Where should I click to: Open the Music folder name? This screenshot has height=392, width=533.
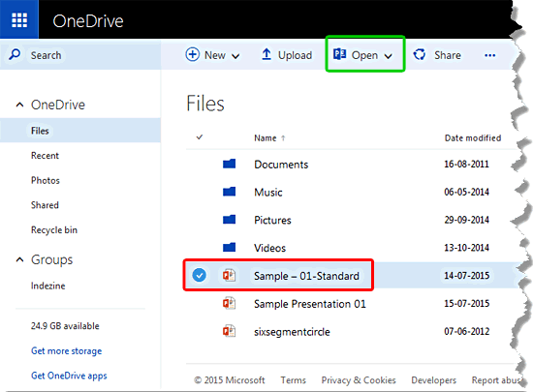coord(268,192)
